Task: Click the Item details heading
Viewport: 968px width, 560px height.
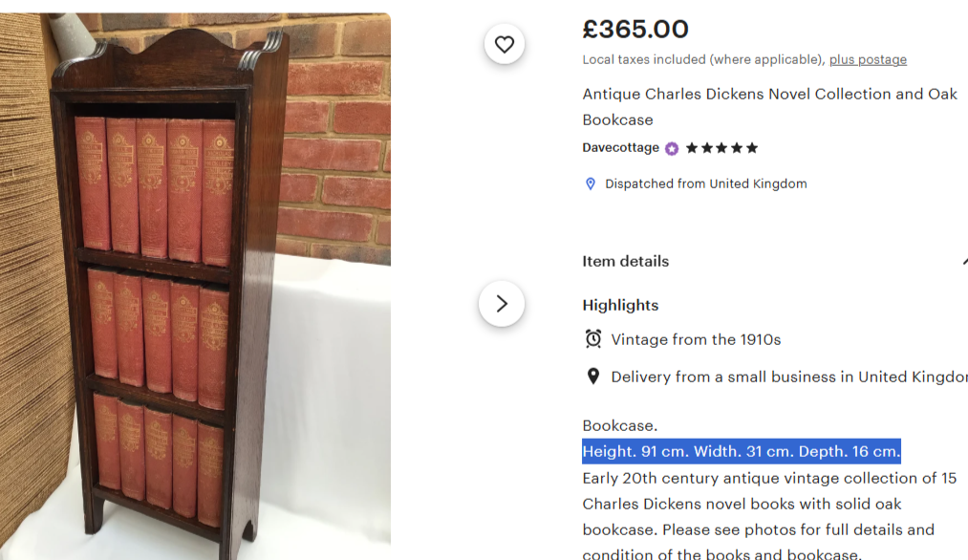Action: pos(625,261)
